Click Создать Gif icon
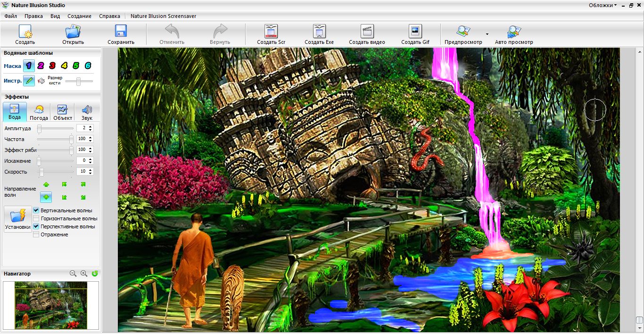 point(415,31)
